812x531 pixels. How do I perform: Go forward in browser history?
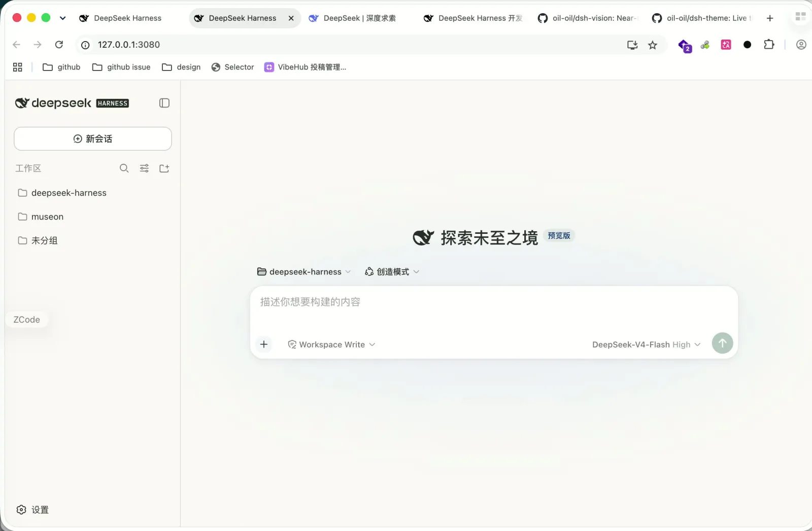click(x=38, y=45)
